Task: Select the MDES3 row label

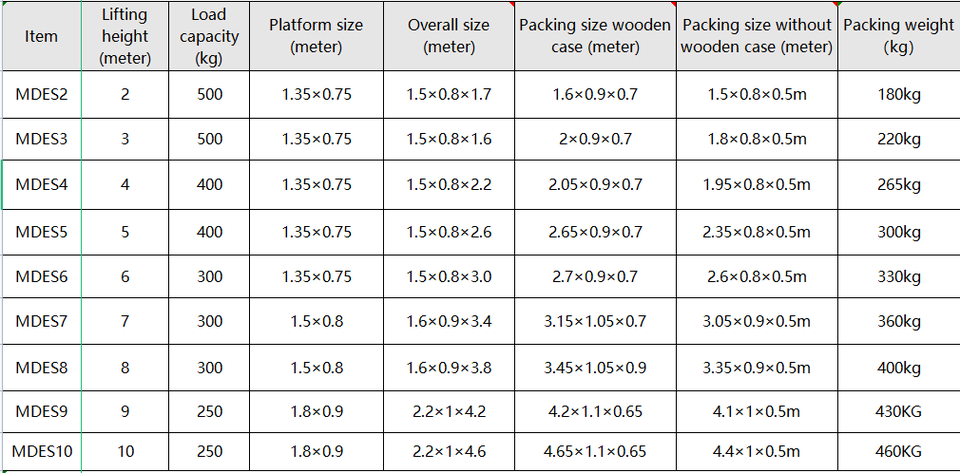Action: click(42, 140)
